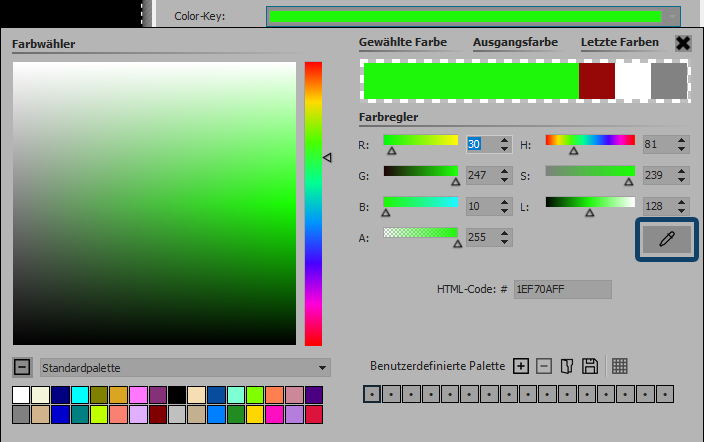This screenshot has height=442, width=704.
Task: Click the Letzte Farben heading
Action: pos(620,42)
